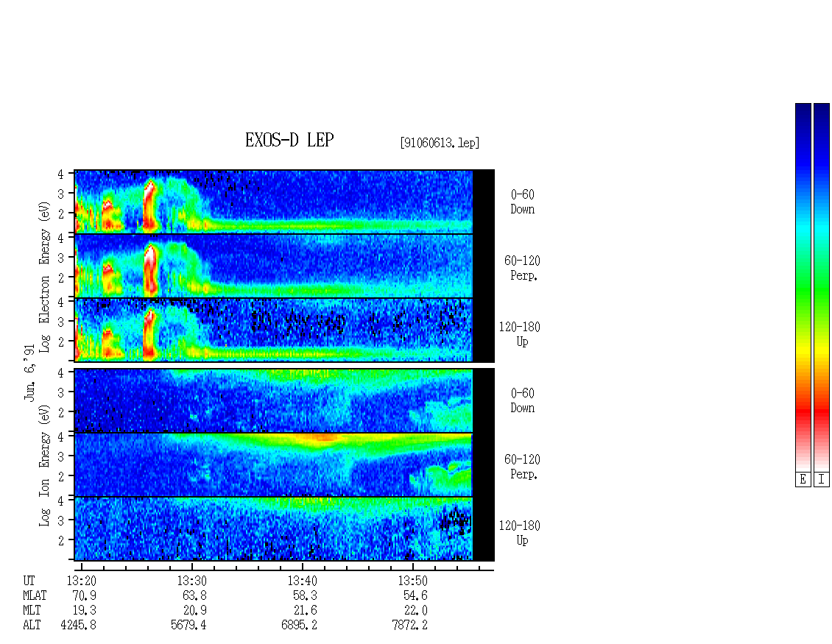832x644 pixels.
Task: Select the 13:30 UT time value
Action: click(191, 581)
